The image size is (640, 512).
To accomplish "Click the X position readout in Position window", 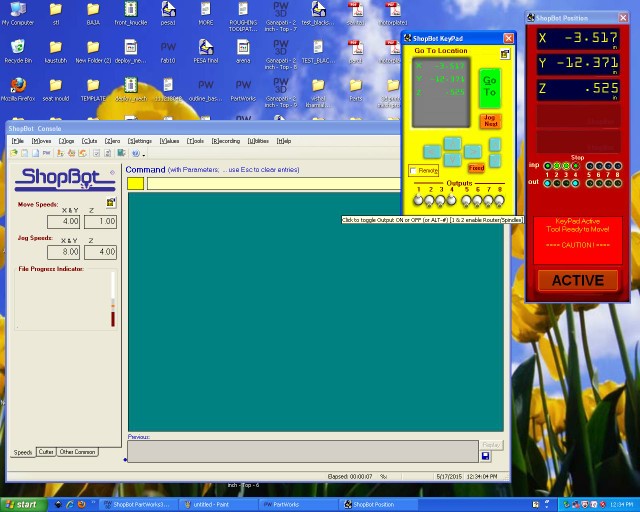I will 578,38.
